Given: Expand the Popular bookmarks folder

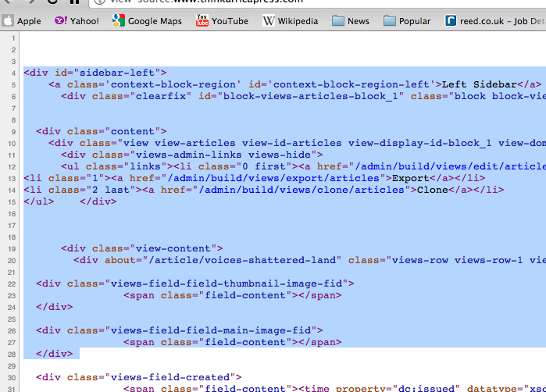Looking at the screenshot, I should 406,21.
